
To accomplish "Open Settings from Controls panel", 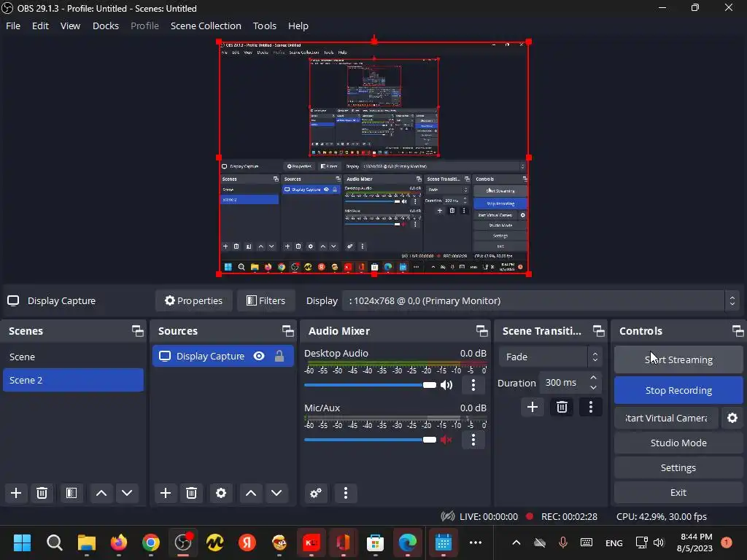I will tap(678, 467).
